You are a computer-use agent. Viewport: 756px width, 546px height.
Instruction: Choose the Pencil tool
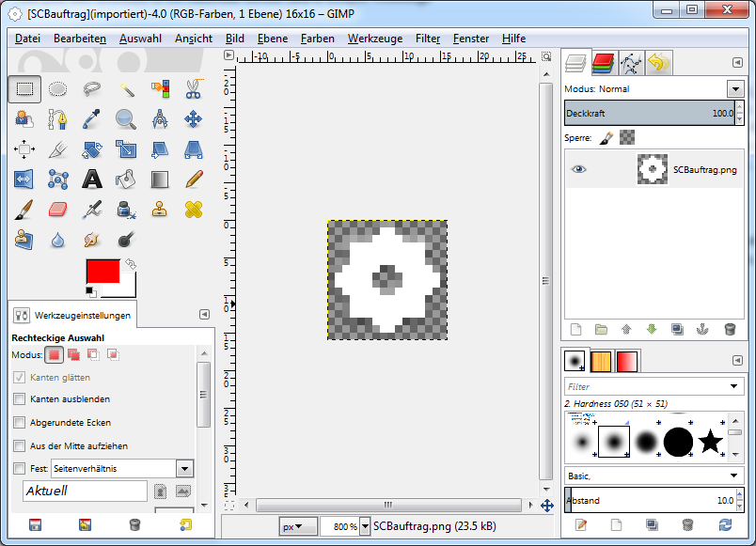[193, 179]
